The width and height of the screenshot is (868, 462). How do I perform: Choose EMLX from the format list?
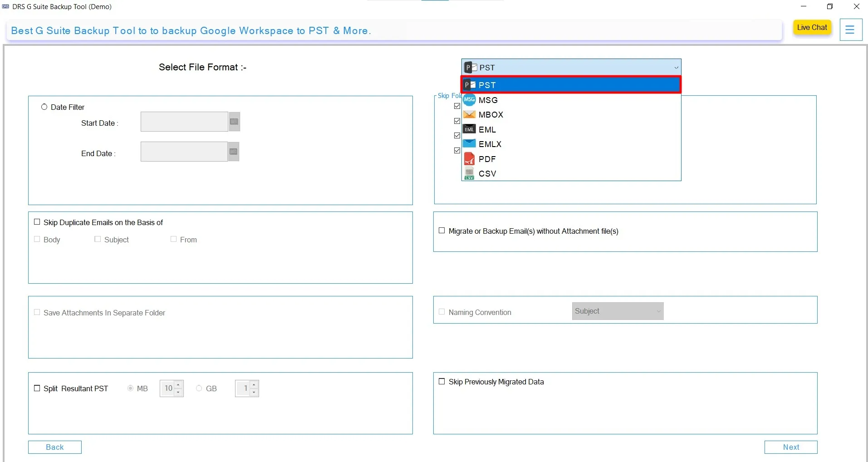point(571,144)
